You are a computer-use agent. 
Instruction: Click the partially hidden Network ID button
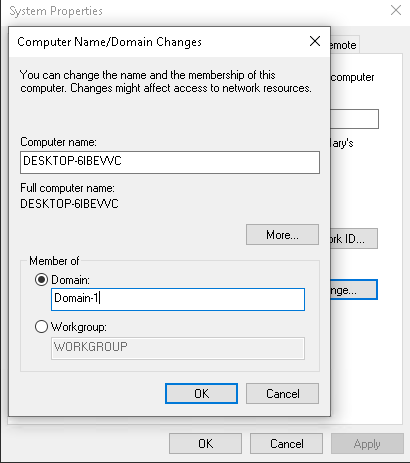pyautogui.click(x=354, y=238)
